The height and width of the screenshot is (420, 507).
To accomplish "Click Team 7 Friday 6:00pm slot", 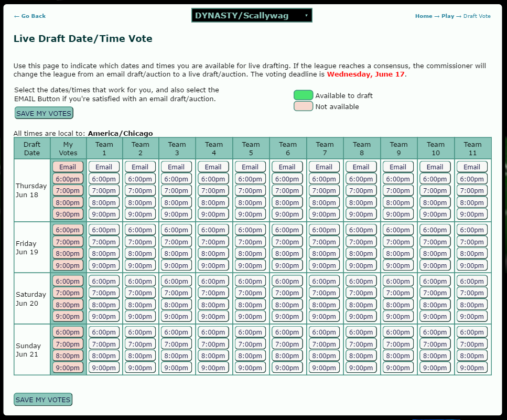I will [x=324, y=230].
